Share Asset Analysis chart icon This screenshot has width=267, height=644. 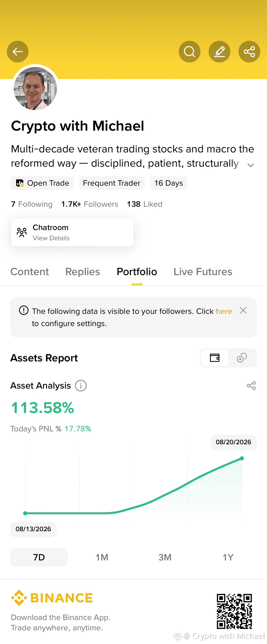coord(252,385)
